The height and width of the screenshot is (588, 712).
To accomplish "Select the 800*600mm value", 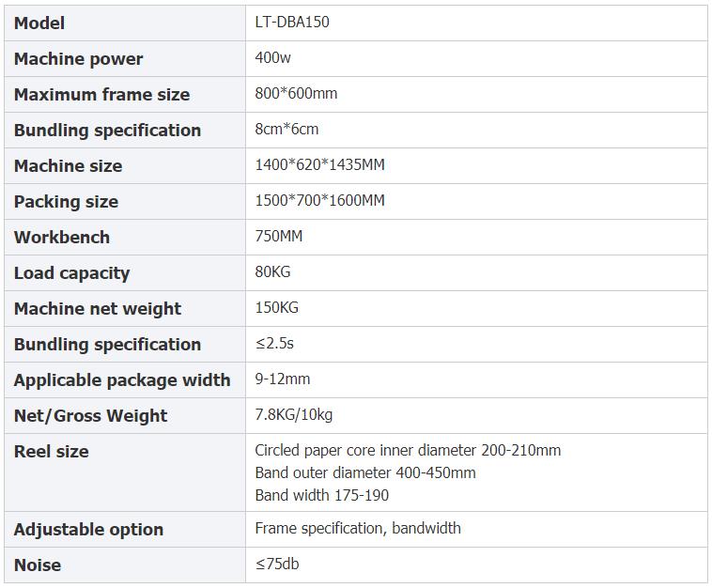I will pyautogui.click(x=296, y=93).
